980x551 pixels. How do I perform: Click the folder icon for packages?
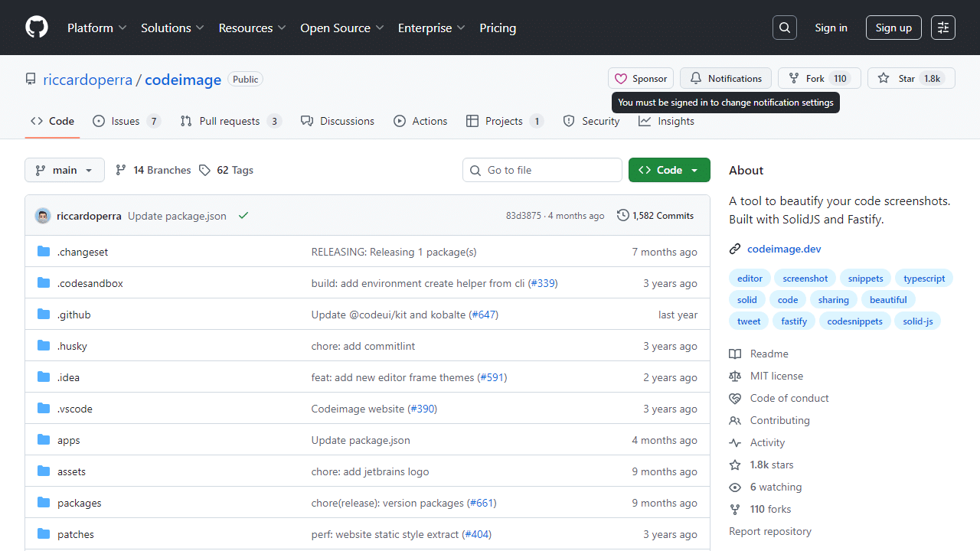point(44,503)
